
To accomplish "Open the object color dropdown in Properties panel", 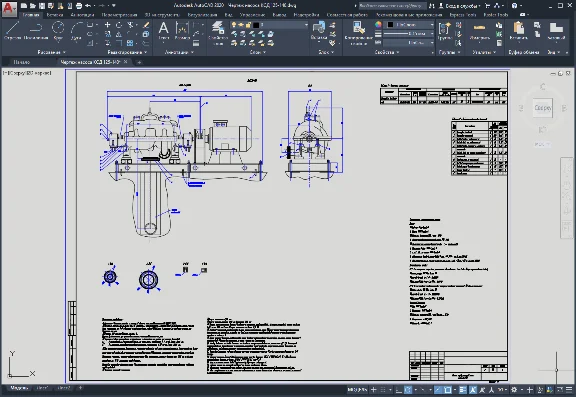I will pyautogui.click(x=410, y=25).
